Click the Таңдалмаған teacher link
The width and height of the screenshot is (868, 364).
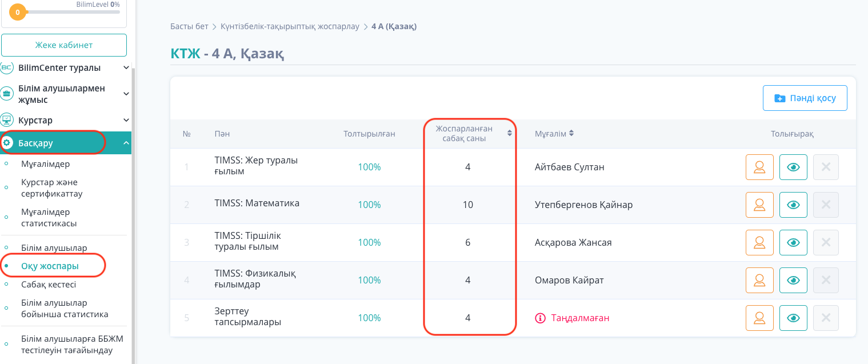(580, 318)
